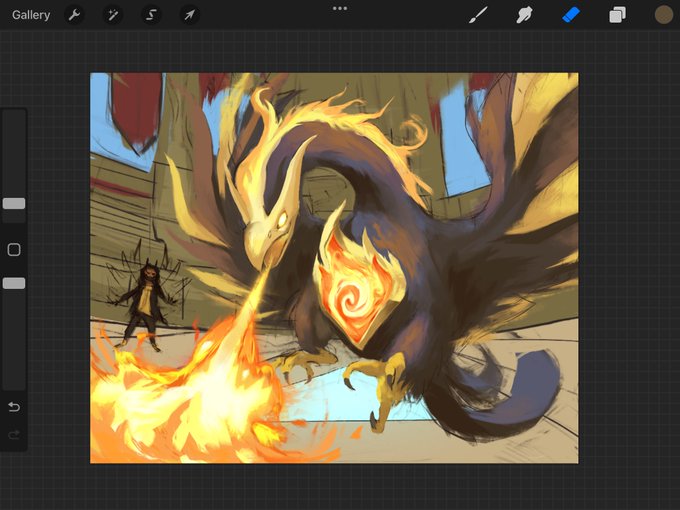Open the Actions wrench menu
This screenshot has height=510, width=680.
(x=74, y=15)
